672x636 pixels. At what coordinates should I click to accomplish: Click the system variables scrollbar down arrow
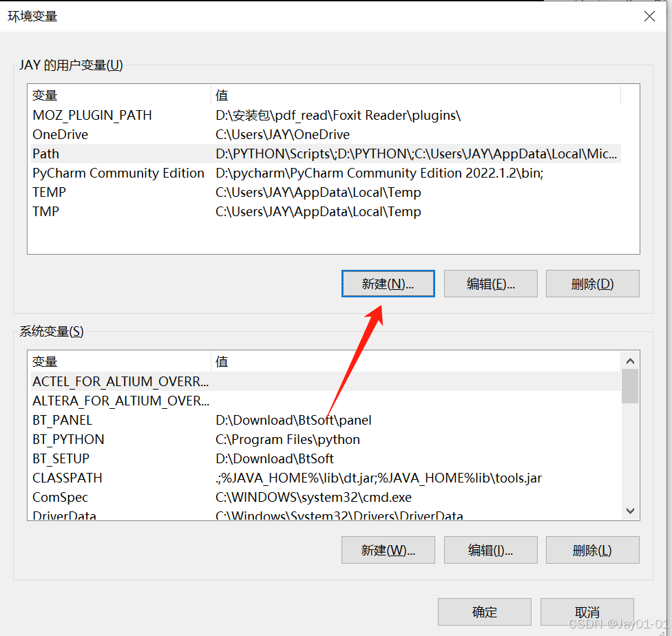click(x=629, y=511)
